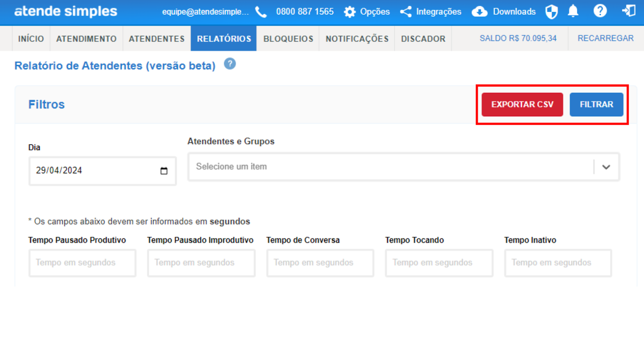The image size is (644, 362).
Task: Click the help question mark in header
Action: click(x=600, y=11)
